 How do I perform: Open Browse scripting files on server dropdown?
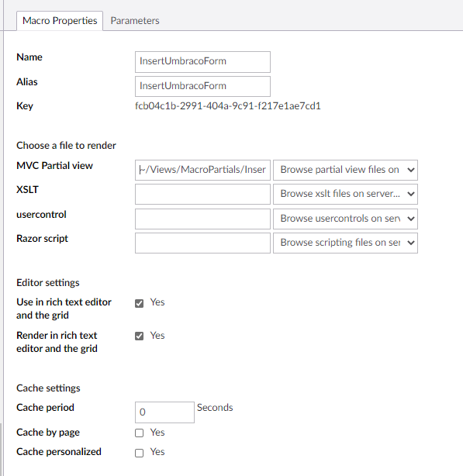[x=345, y=243]
